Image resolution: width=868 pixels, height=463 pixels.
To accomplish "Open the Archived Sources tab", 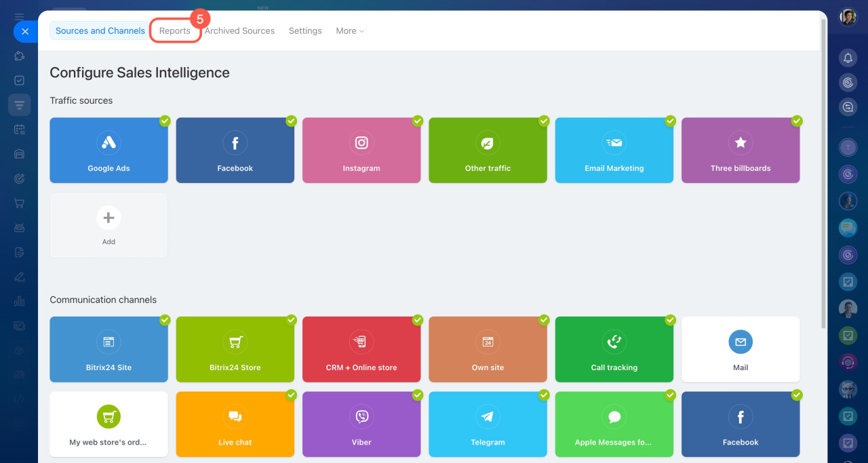I will [239, 31].
